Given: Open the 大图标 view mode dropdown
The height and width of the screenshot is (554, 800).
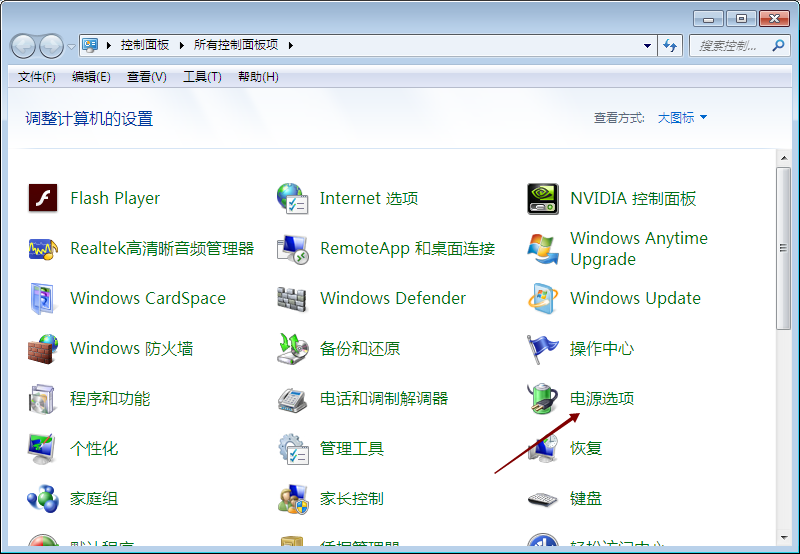Looking at the screenshot, I should (682, 118).
